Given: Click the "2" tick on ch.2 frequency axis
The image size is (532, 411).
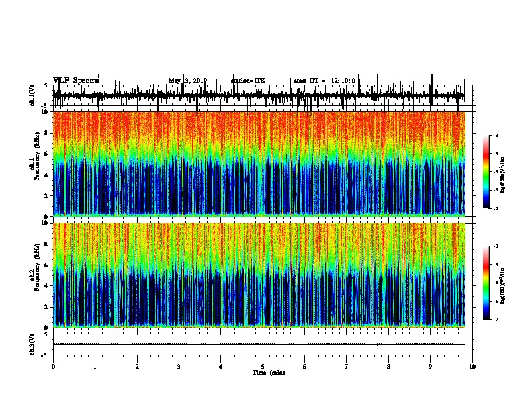Looking at the screenshot, I should 48,307.
